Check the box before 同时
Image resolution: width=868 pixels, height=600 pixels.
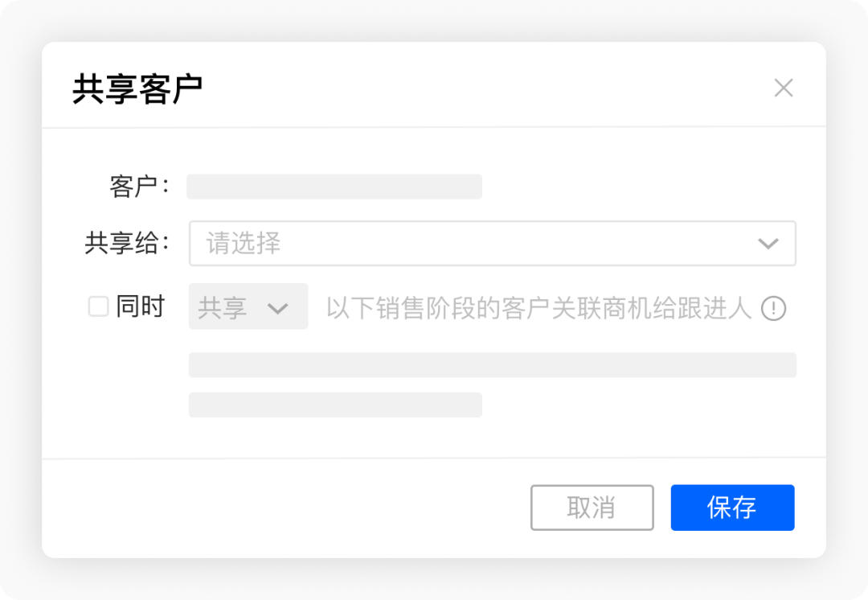coord(100,306)
